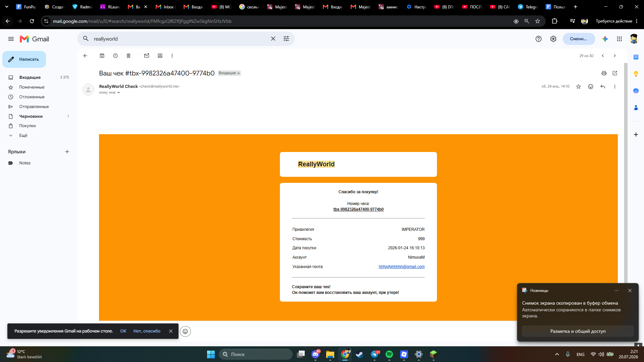This screenshot has height=362, width=644.
Task: Report this email as spam
Action: [115, 56]
